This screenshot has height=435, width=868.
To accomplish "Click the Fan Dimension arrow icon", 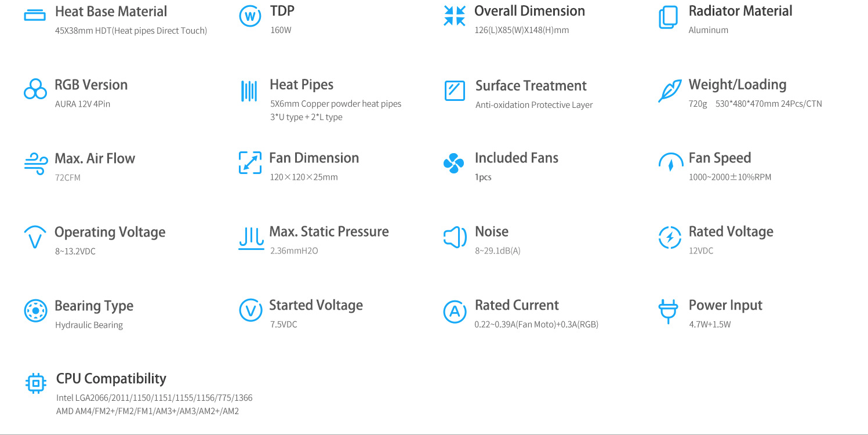I will (x=250, y=163).
